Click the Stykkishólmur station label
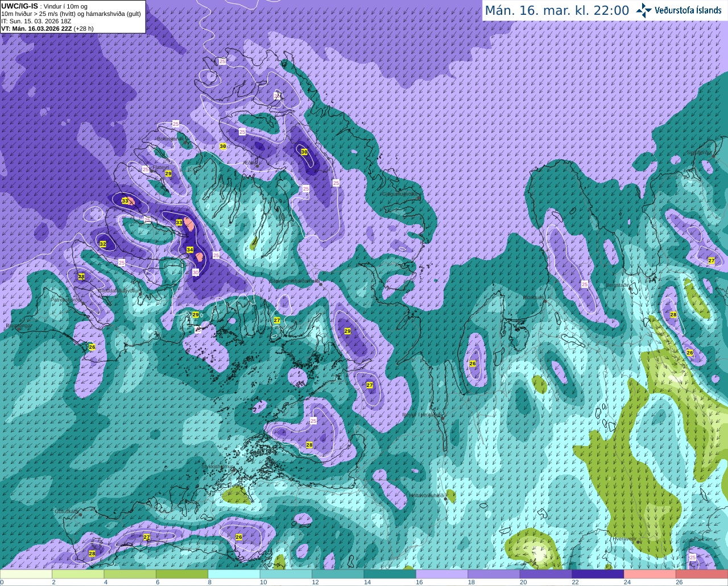The width and height of the screenshot is (728, 586). click(218, 466)
